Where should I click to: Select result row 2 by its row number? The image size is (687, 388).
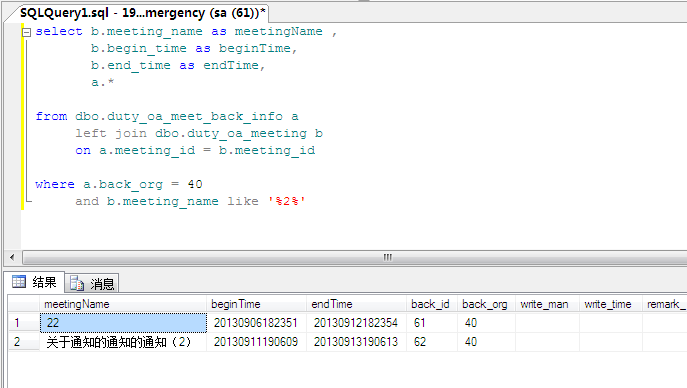[x=24, y=342]
